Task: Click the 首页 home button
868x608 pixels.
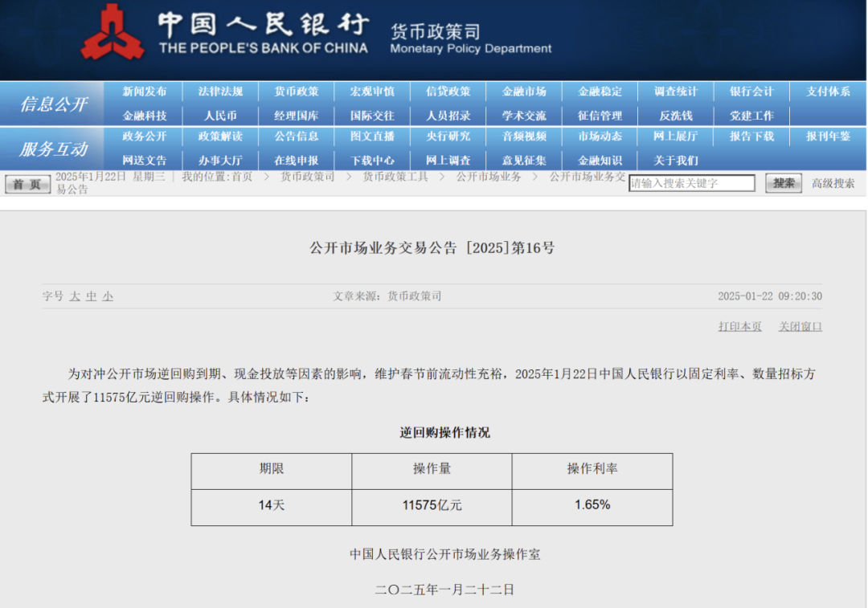Action: tap(27, 184)
